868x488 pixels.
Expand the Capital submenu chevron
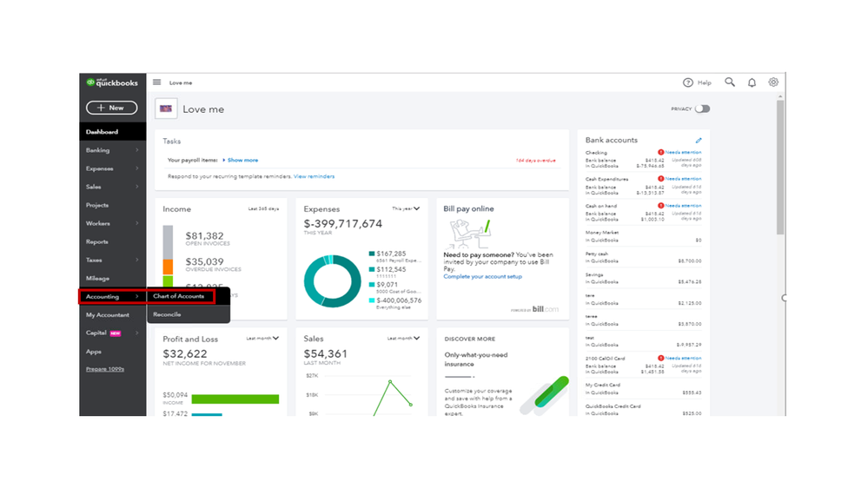(136, 333)
